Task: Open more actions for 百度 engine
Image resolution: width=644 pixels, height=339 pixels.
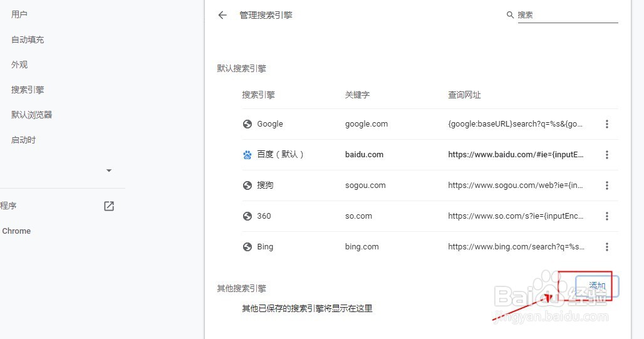Action: point(606,155)
